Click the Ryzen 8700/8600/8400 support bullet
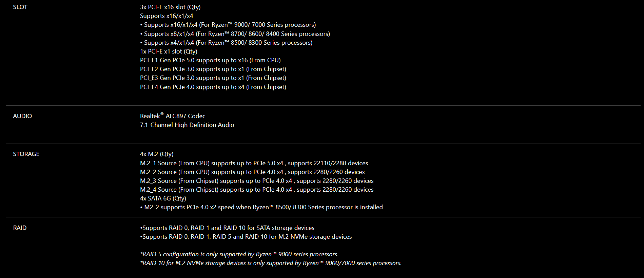Image resolution: width=644 pixels, height=278 pixels. [x=235, y=34]
